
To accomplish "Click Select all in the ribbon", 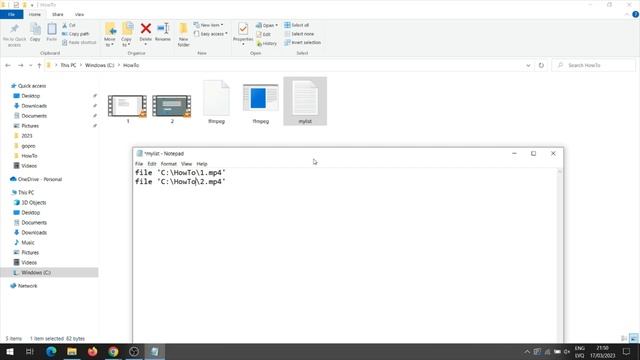I will 297,25.
